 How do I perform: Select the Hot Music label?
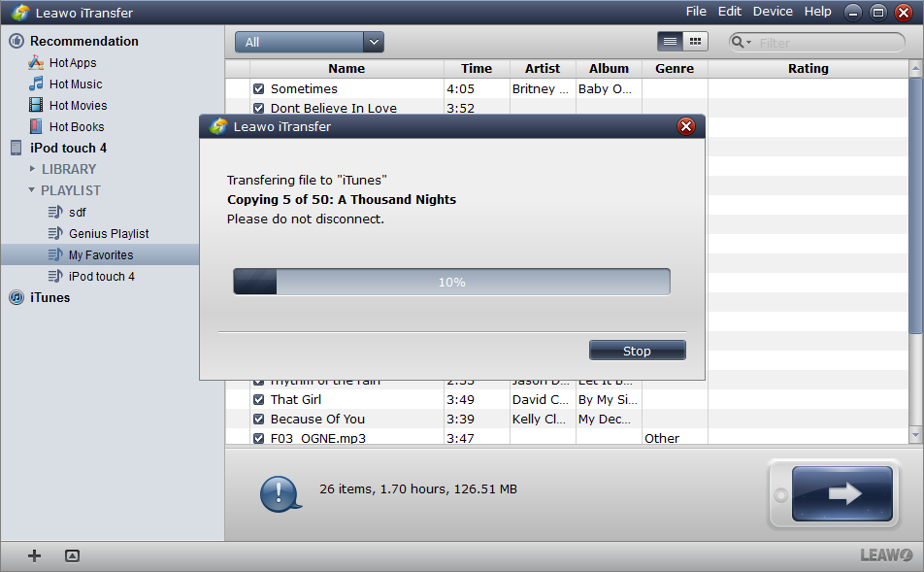(76, 84)
